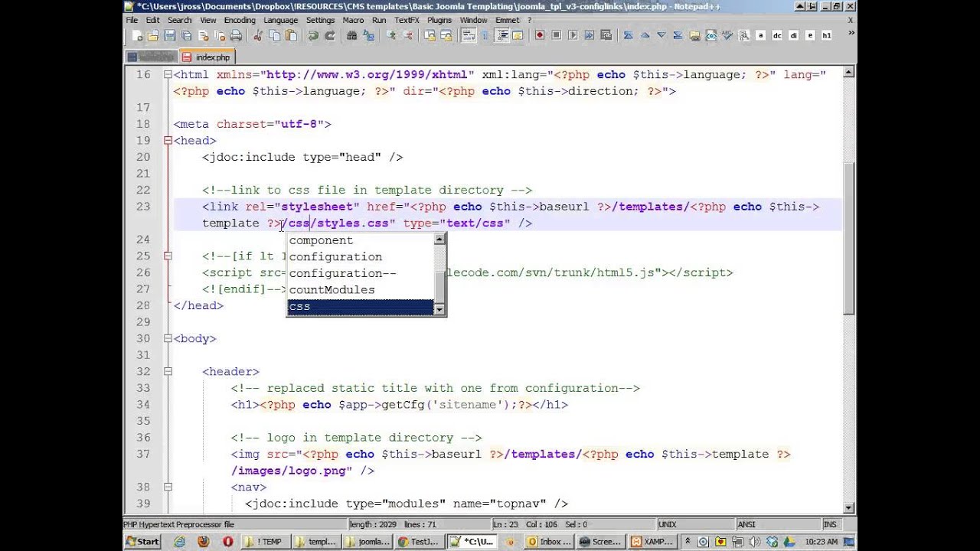Click Run a Macro Multiple Times icon
The width and height of the screenshot is (980, 551).
click(590, 35)
